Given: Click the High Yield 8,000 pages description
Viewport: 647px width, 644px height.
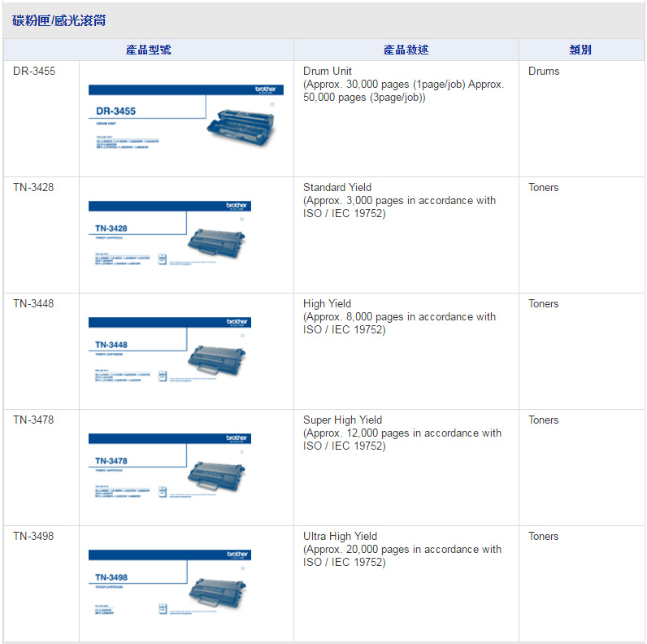Looking at the screenshot, I should (399, 316).
